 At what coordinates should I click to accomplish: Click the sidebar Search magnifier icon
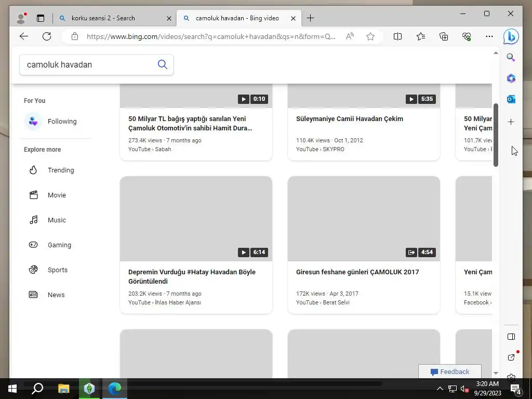(511, 57)
